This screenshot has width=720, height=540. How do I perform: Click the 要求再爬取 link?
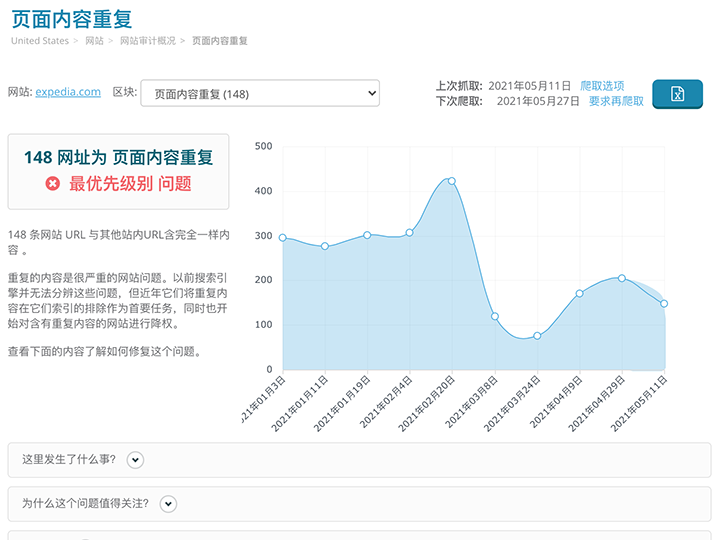(x=616, y=101)
